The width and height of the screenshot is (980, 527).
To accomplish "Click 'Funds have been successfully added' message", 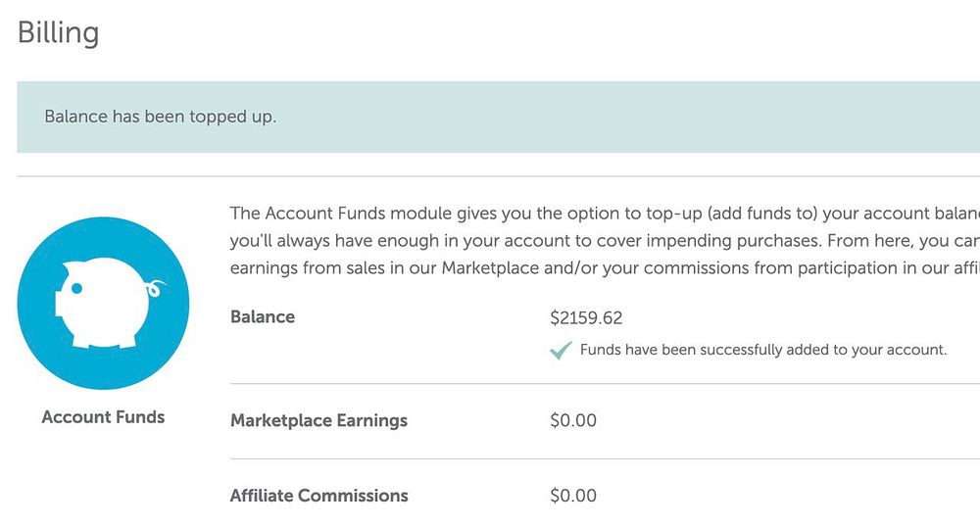I will pos(763,350).
